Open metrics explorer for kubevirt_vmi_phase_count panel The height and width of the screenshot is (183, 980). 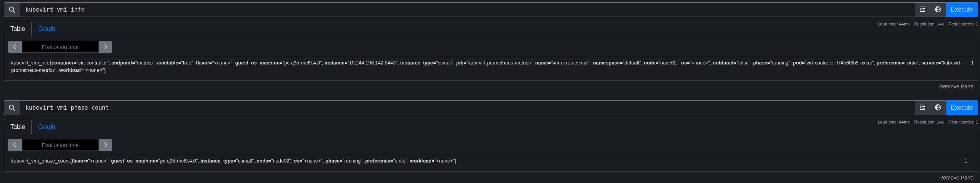pyautogui.click(x=938, y=108)
